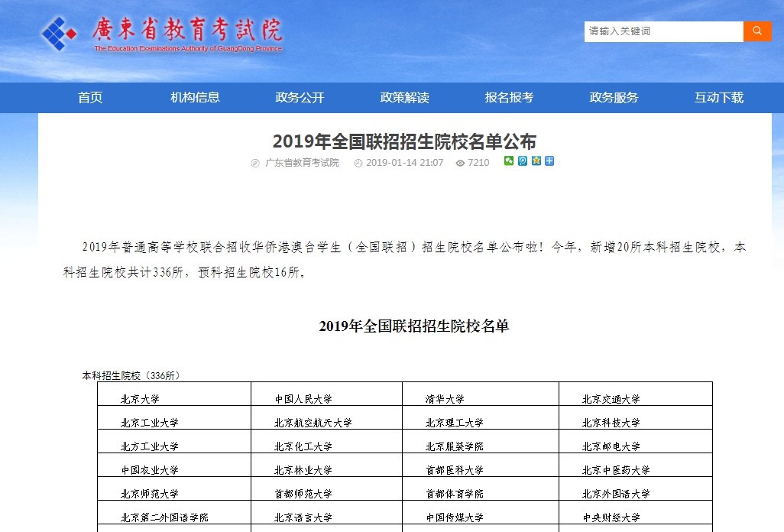
Task: Open the 政务服务 navigation item
Action: click(614, 98)
